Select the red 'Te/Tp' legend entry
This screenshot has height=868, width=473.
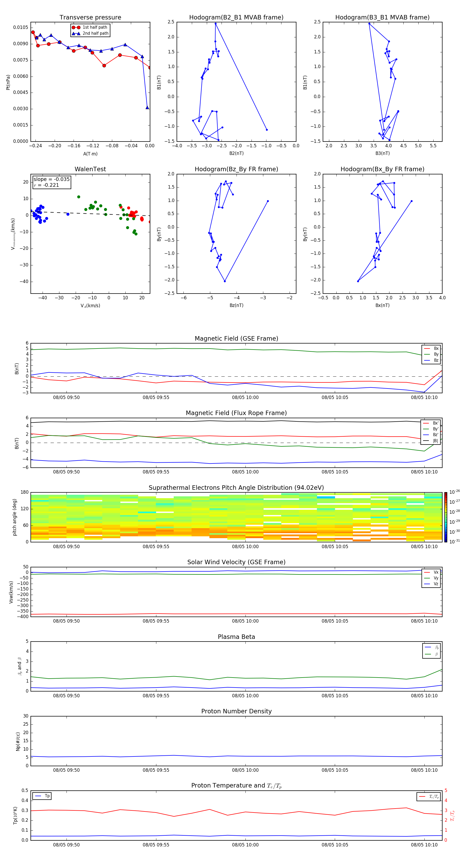[x=429, y=797]
